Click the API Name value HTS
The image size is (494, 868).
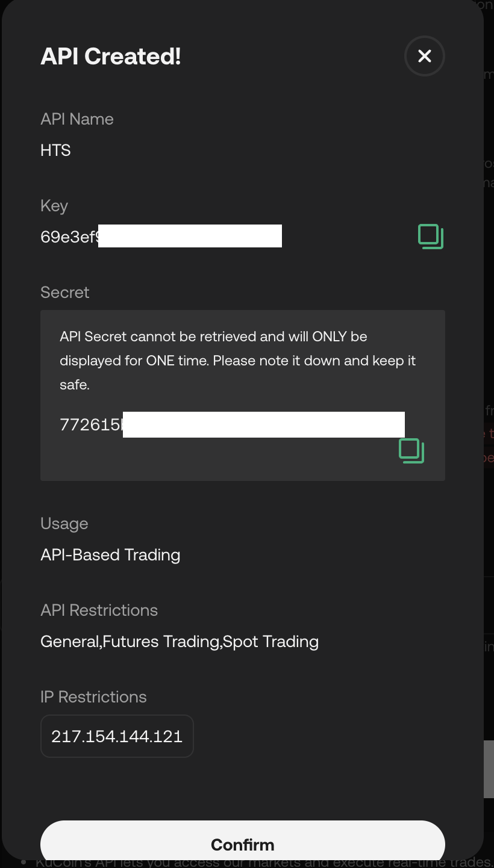(55, 150)
